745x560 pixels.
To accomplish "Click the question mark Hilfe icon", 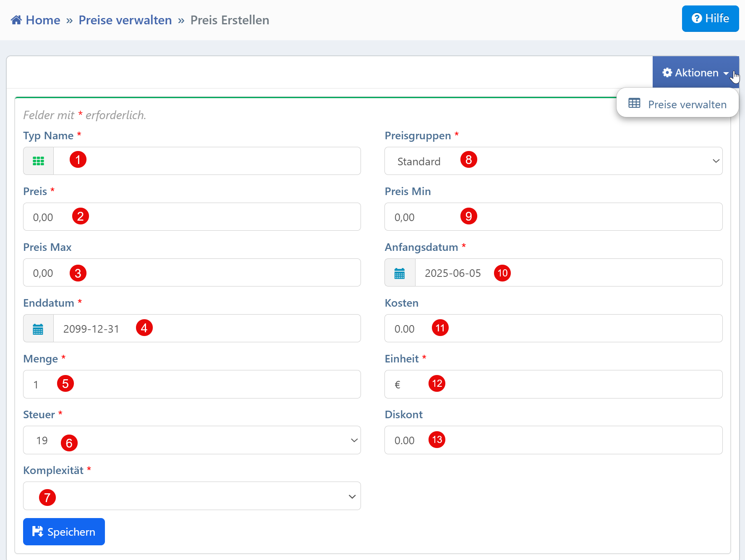I will pyautogui.click(x=696, y=18).
